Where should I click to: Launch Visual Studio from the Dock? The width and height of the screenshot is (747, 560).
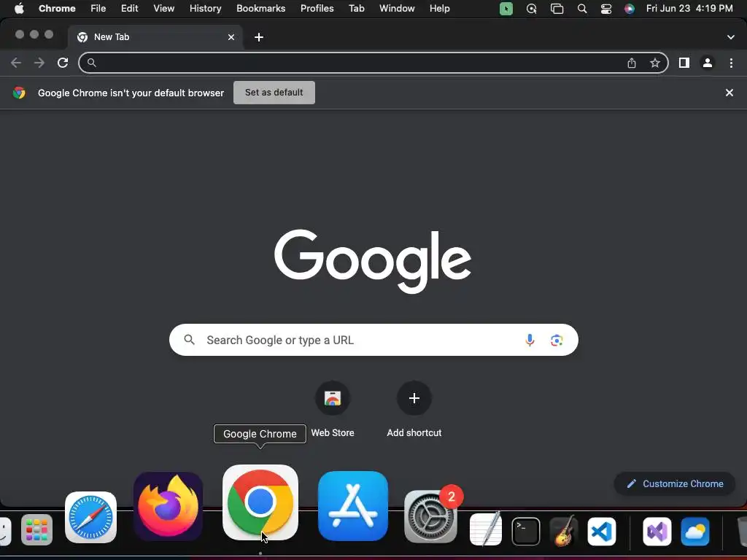point(657,531)
